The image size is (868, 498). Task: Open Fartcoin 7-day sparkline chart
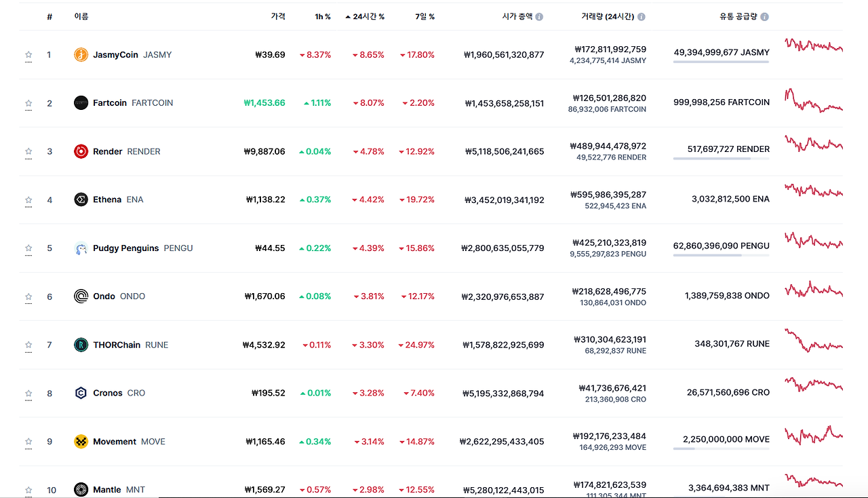[x=814, y=100]
